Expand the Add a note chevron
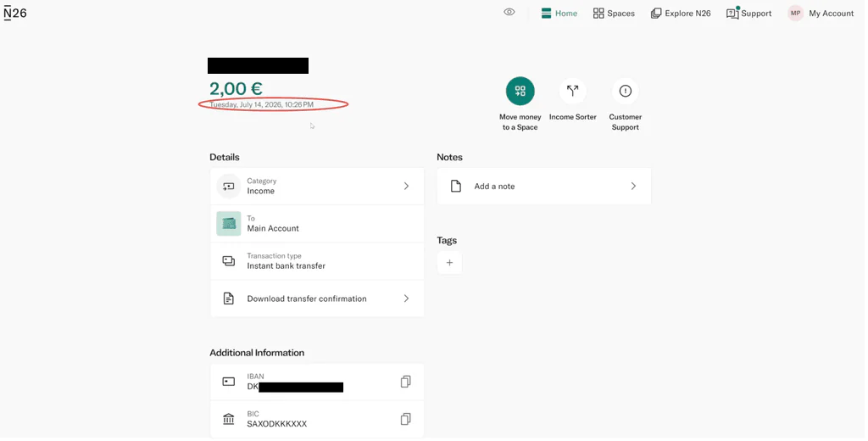 coord(633,186)
